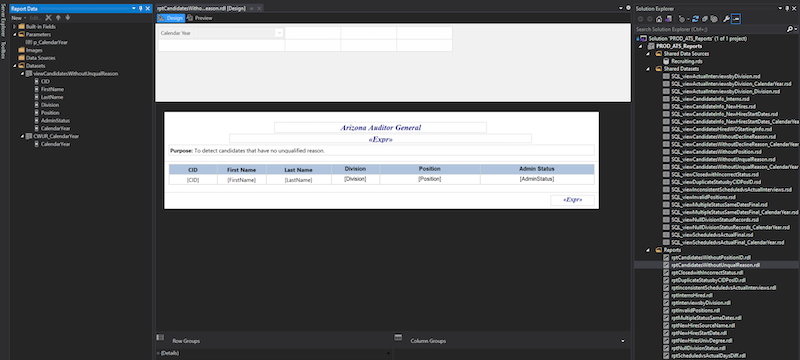The height and width of the screenshot is (360, 800).
Task: Open the Calendar Year parameter dropdown
Action: (x=279, y=33)
